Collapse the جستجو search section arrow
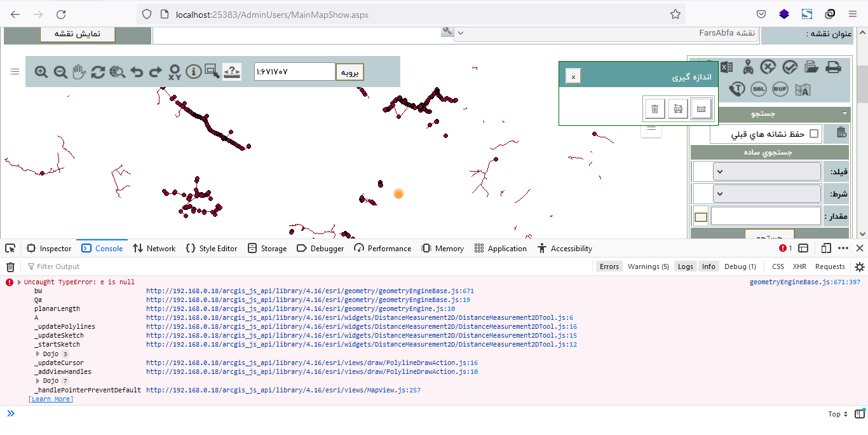 (844, 114)
